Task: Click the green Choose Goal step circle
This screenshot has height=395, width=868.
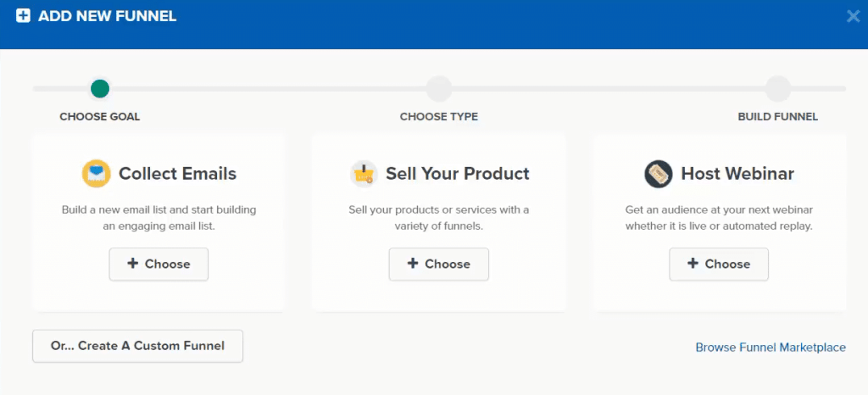Action: pyautogui.click(x=100, y=88)
